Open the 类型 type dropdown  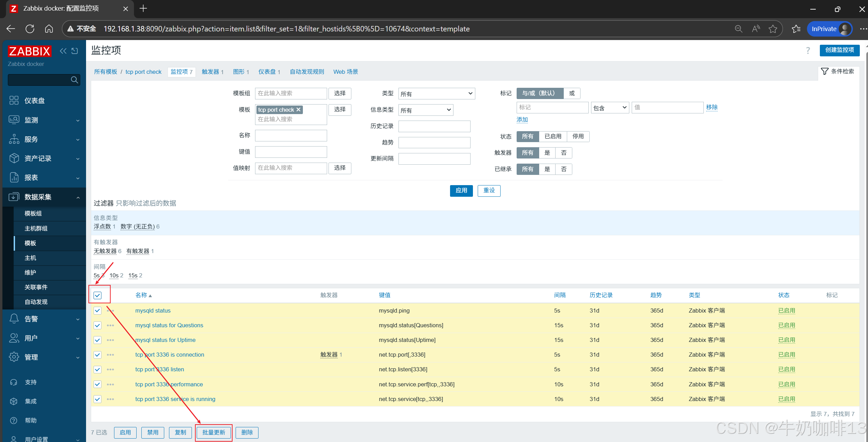pyautogui.click(x=436, y=94)
